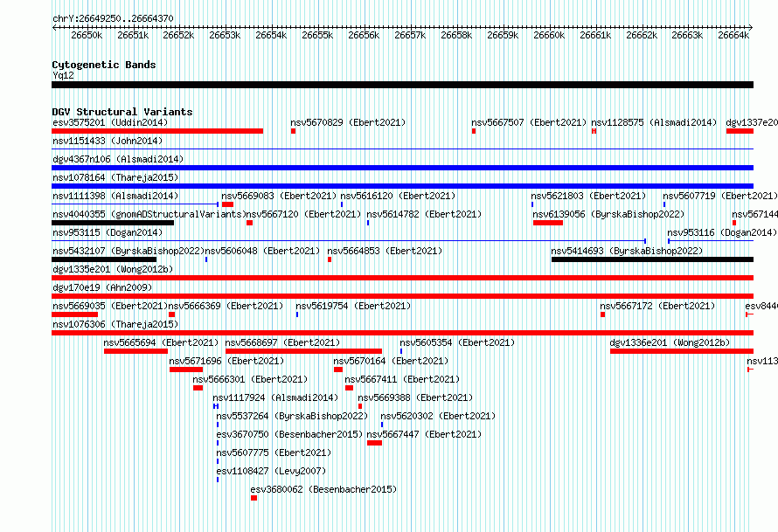Click nsv1117924 (Alsmadi2014) label
Image resolution: width=778 pixels, height=532 pixels.
[x=275, y=397]
